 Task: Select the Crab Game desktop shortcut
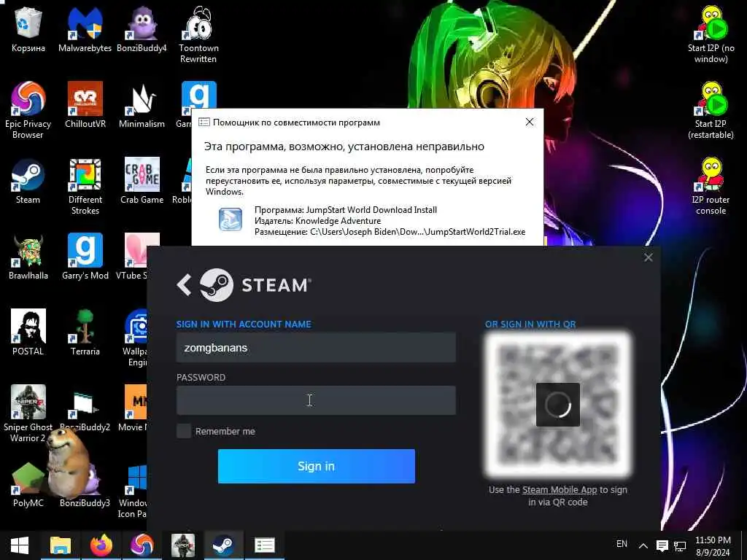click(142, 181)
